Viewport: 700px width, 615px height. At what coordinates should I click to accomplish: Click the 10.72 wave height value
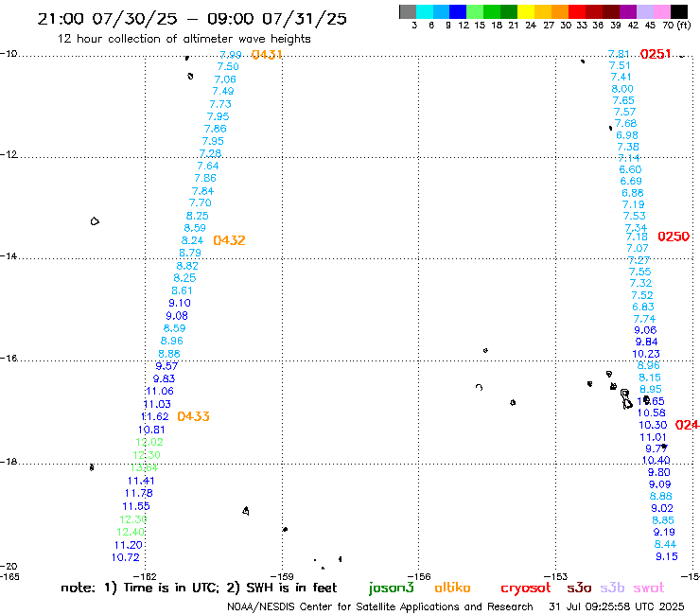click(x=126, y=557)
